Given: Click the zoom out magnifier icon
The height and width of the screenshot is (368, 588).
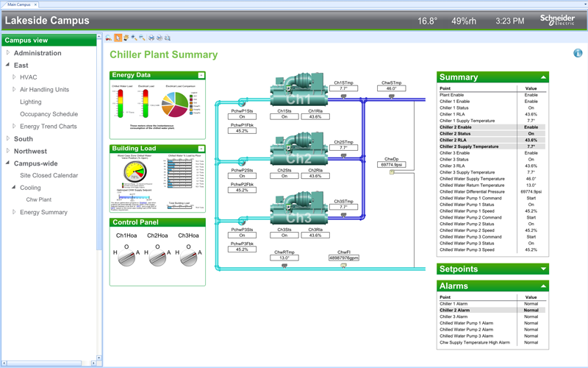Looking at the screenshot, I should (143, 38).
